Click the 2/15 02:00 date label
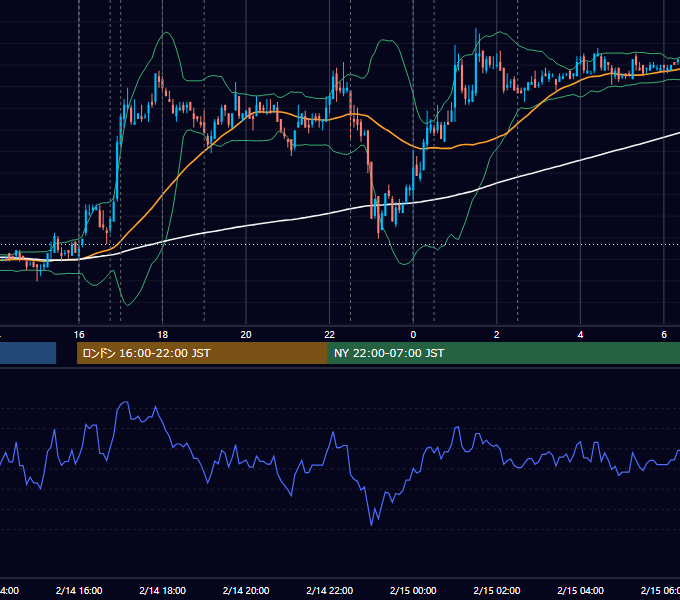Screen dimensions: 680x600 click(x=497, y=590)
